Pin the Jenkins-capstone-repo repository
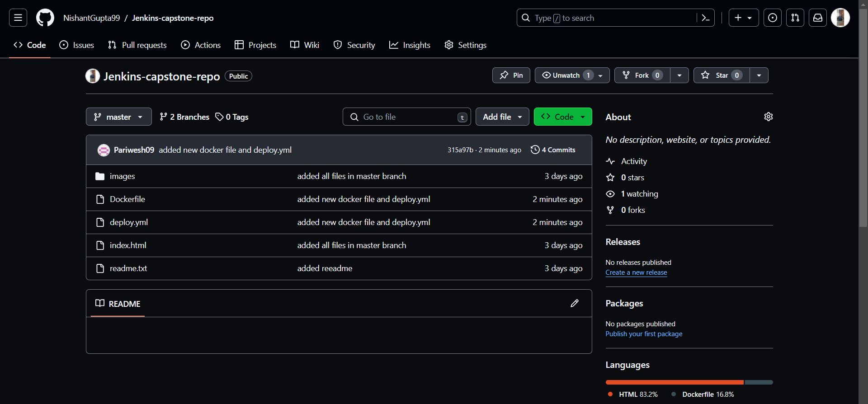 point(511,75)
